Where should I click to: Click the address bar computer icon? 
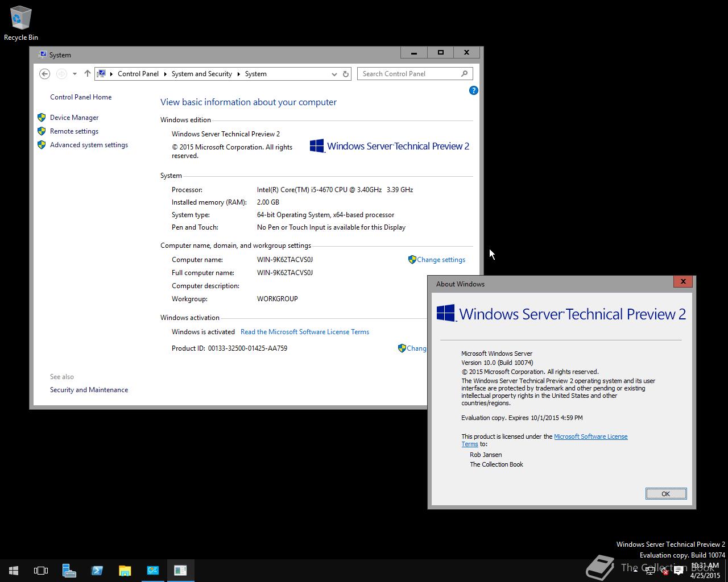pos(101,74)
